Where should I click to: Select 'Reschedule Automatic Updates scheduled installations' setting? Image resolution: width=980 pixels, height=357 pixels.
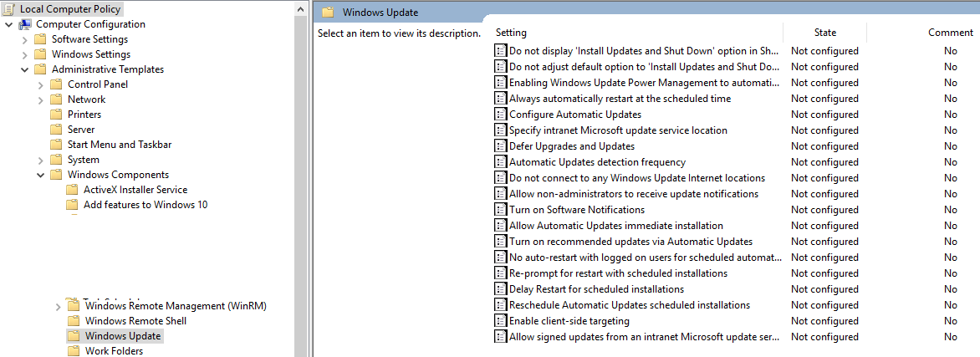pyautogui.click(x=630, y=305)
